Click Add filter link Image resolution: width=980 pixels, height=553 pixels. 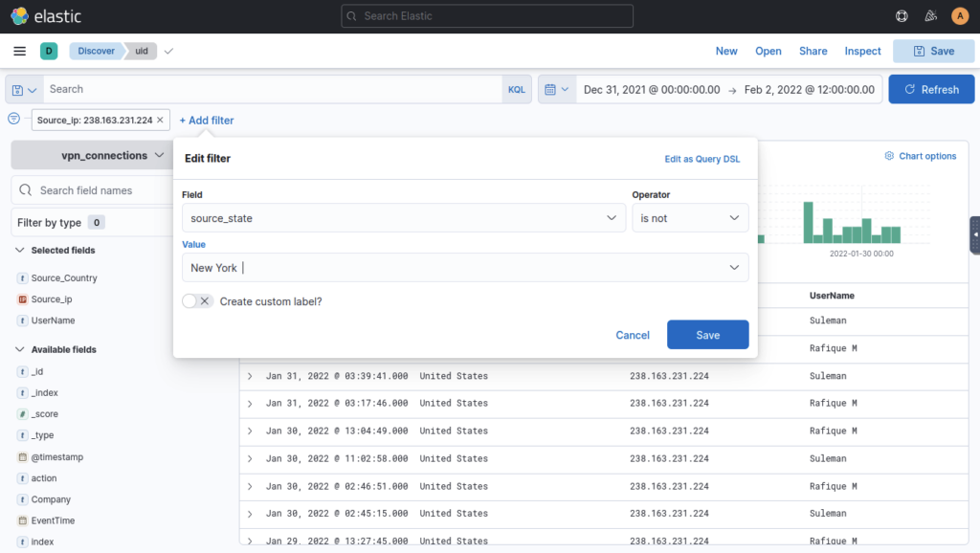[x=207, y=120]
